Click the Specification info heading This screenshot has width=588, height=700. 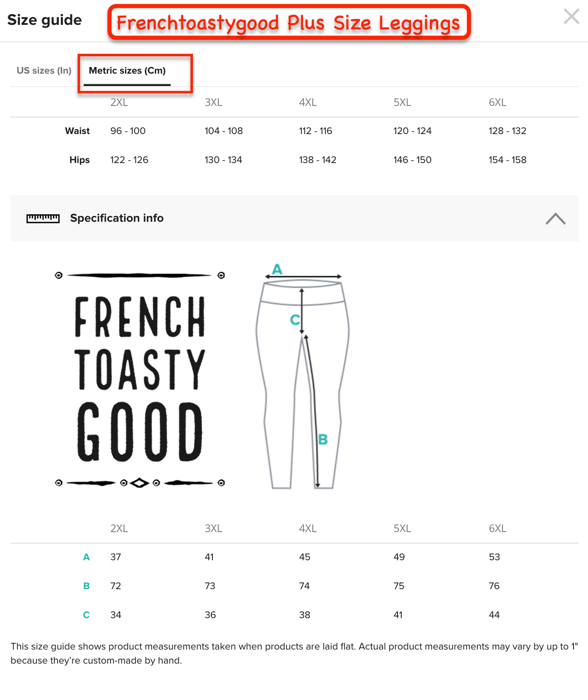click(117, 218)
